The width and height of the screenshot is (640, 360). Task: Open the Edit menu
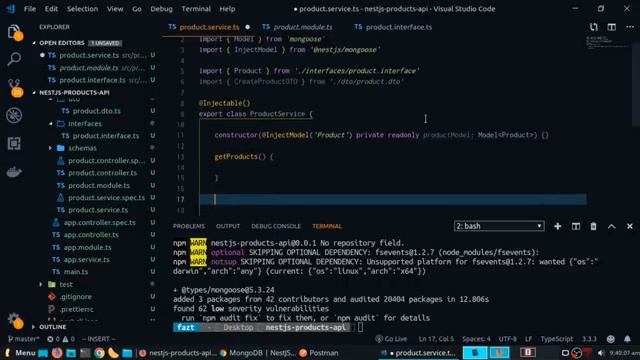tap(51, 9)
